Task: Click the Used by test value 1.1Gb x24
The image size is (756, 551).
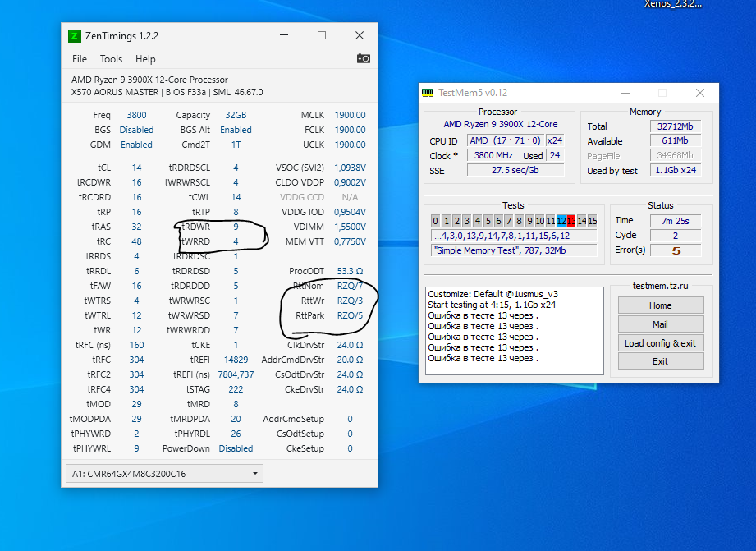Action: pyautogui.click(x=676, y=170)
